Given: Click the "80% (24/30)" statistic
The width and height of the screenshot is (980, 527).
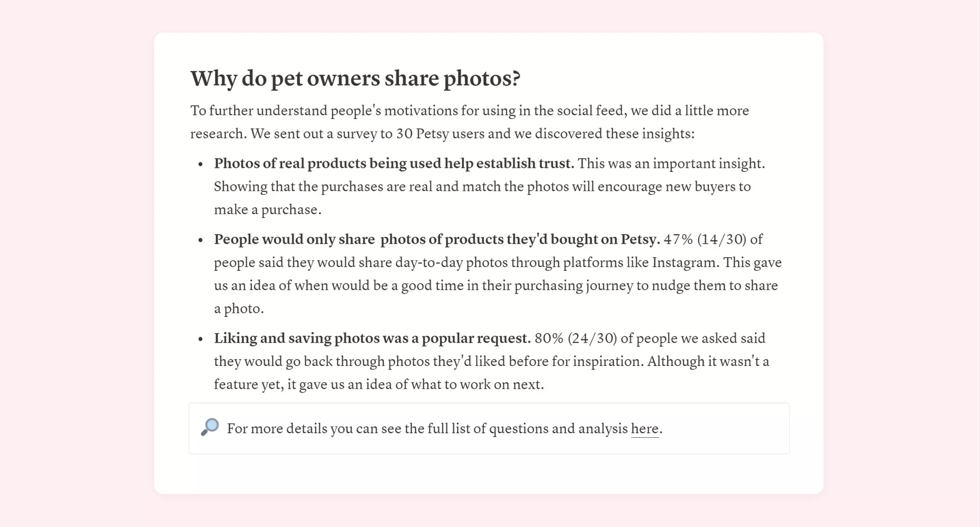Looking at the screenshot, I should 576,338.
